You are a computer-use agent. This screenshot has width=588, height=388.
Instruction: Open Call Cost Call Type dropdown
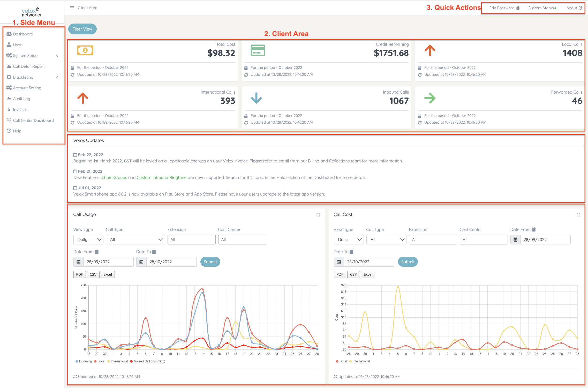coord(386,240)
